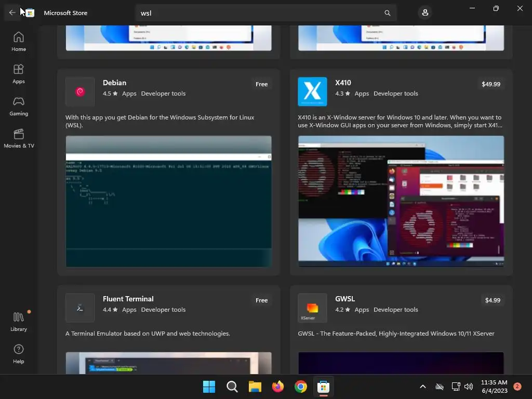The image size is (532, 399).
Task: Click the Free button for Fluent Terminal
Action: coord(262,300)
